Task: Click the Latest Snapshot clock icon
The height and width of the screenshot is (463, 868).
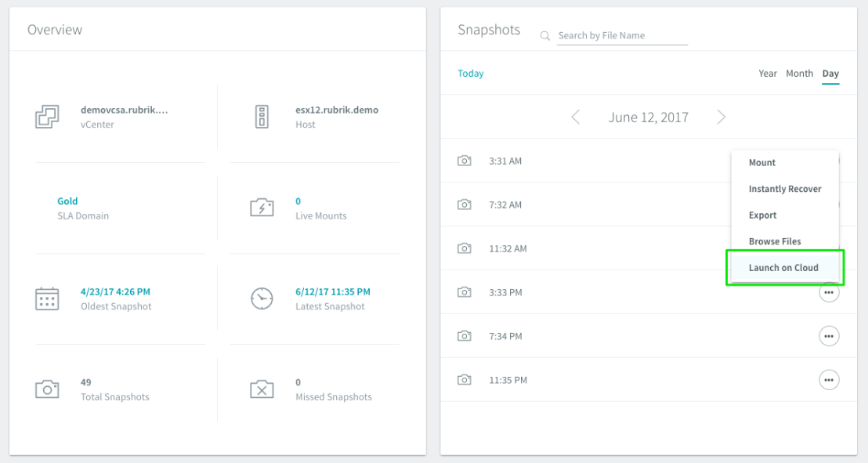Action: point(262,298)
